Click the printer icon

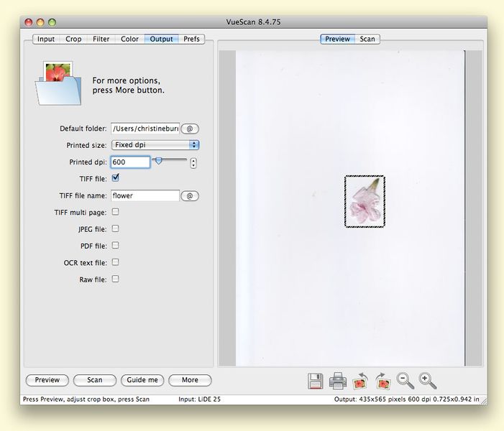337,381
